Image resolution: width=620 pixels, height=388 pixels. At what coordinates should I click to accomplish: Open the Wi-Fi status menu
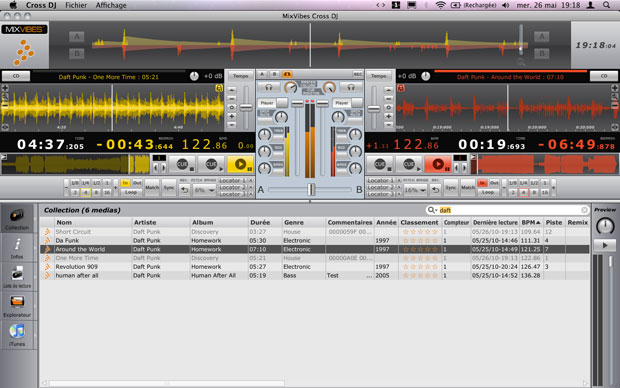coord(440,5)
